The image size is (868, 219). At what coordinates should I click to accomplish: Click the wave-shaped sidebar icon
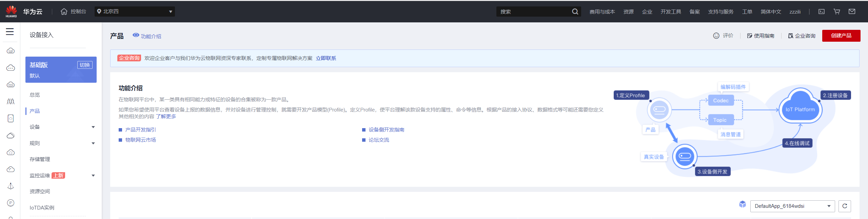click(x=11, y=101)
